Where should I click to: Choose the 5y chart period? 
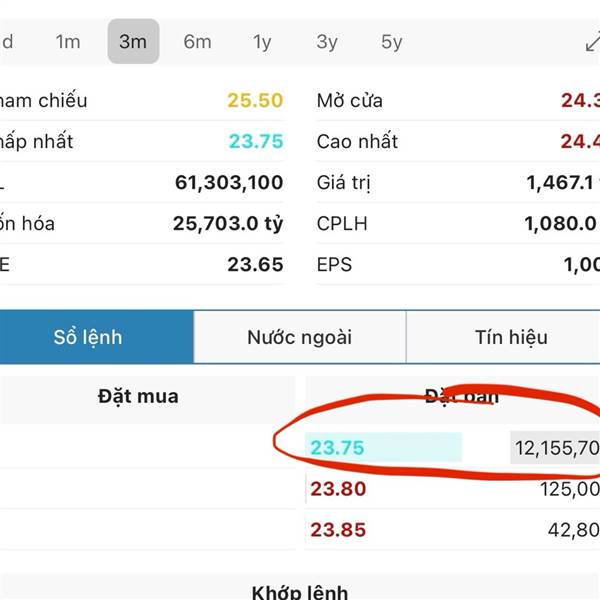(x=391, y=42)
